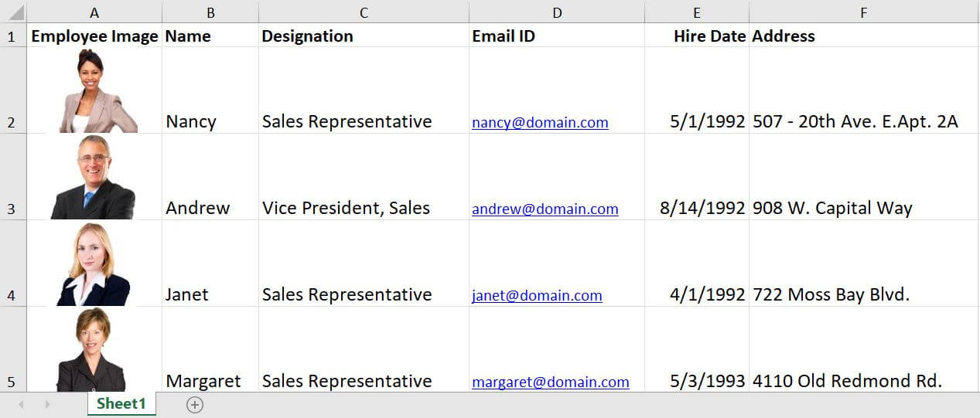Image resolution: width=980 pixels, height=418 pixels.
Task: Open the margaret@domain.com email link
Action: click(550, 382)
